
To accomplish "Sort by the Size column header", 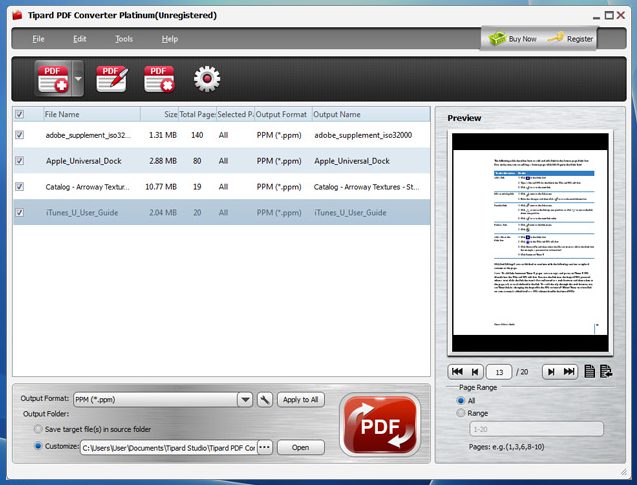I will pos(160,115).
